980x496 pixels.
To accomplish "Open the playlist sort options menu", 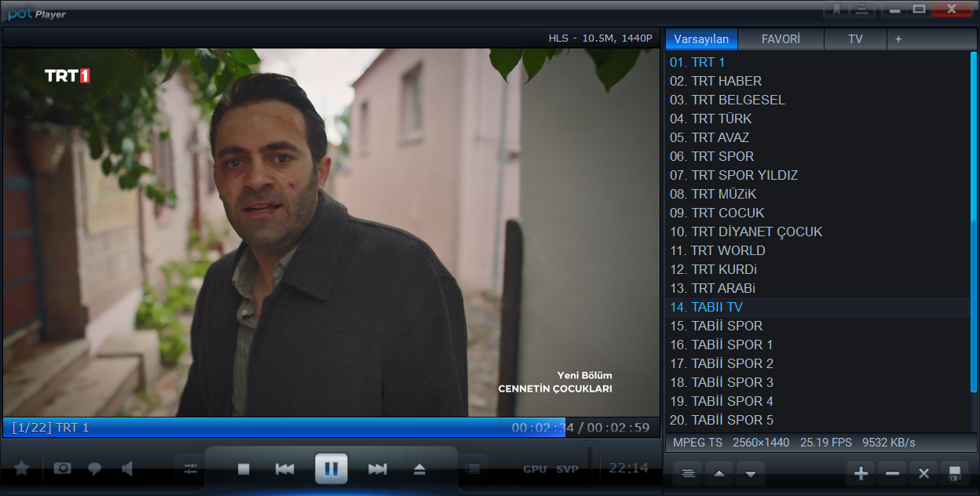I will click(x=688, y=473).
